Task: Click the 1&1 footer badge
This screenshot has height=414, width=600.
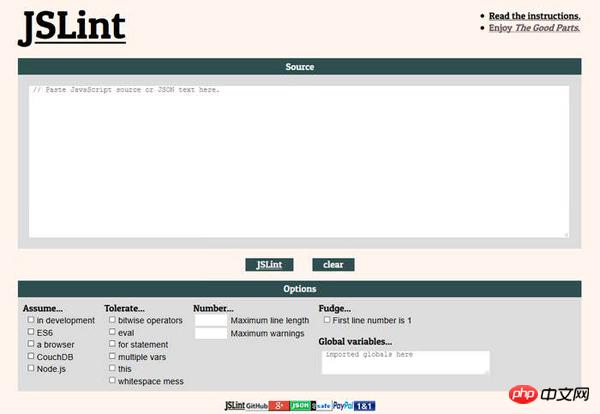Action: [x=364, y=406]
